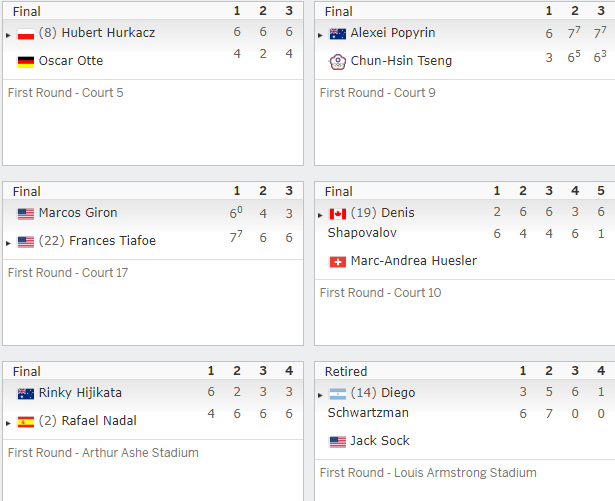Click the Swiss flag beside Marc-Andrea Huesler
The image size is (615, 501).
[x=338, y=262]
